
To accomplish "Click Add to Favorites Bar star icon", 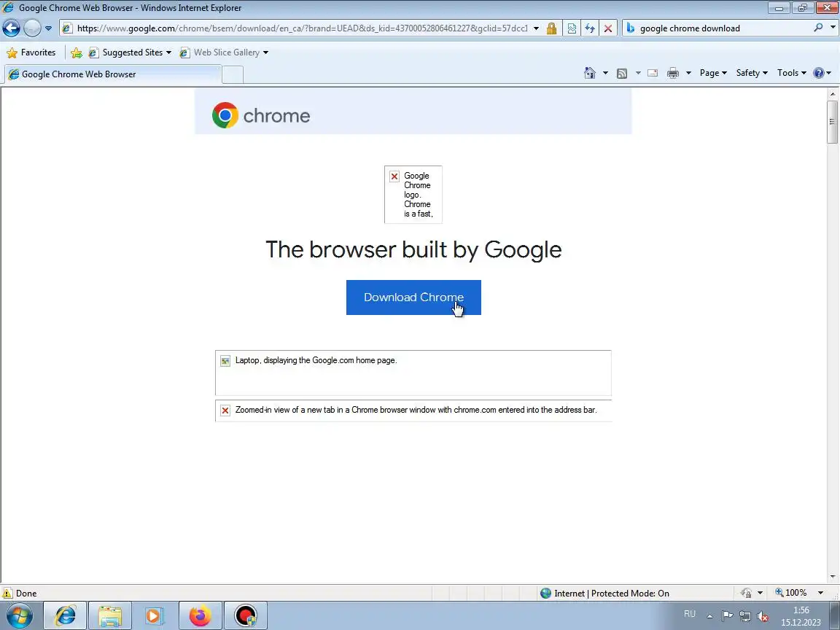I will (77, 52).
